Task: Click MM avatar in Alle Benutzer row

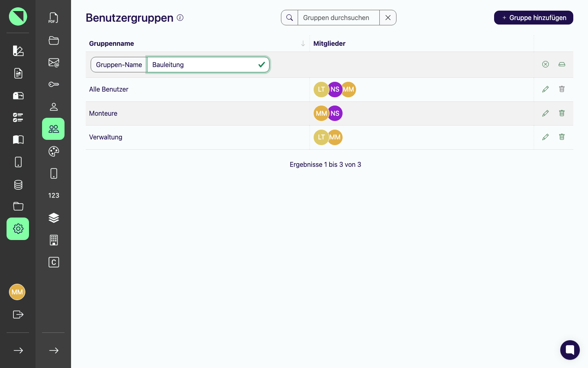Action: pyautogui.click(x=349, y=90)
